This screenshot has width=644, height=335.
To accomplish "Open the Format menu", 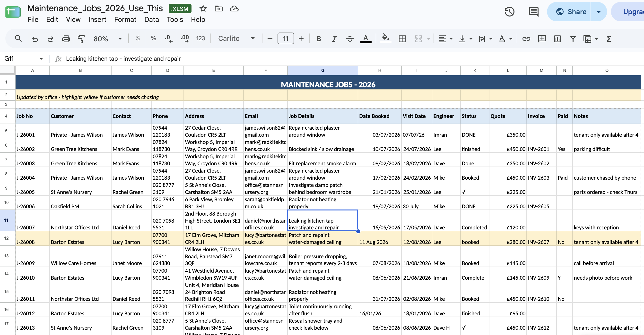I will point(125,19).
